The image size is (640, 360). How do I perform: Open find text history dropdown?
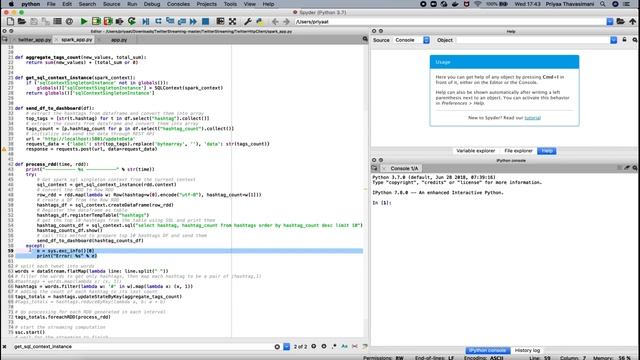287,347
